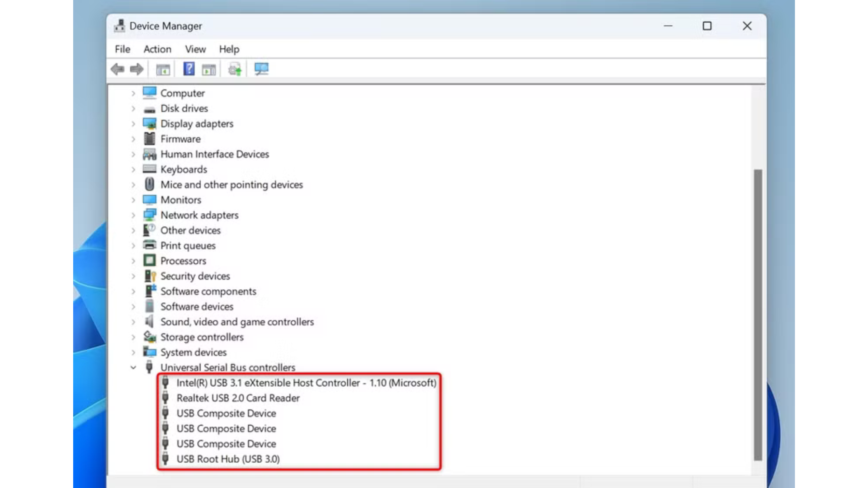Select the Processors chip icon
The width and height of the screenshot is (868, 488).
(150, 260)
